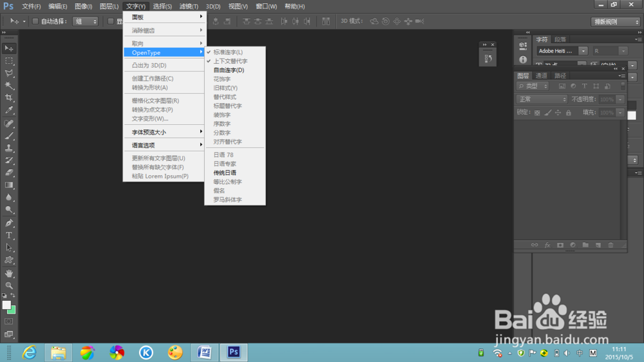This screenshot has width=644, height=362.
Task: Open the 组 auto-select dropdown
Action: click(x=86, y=21)
